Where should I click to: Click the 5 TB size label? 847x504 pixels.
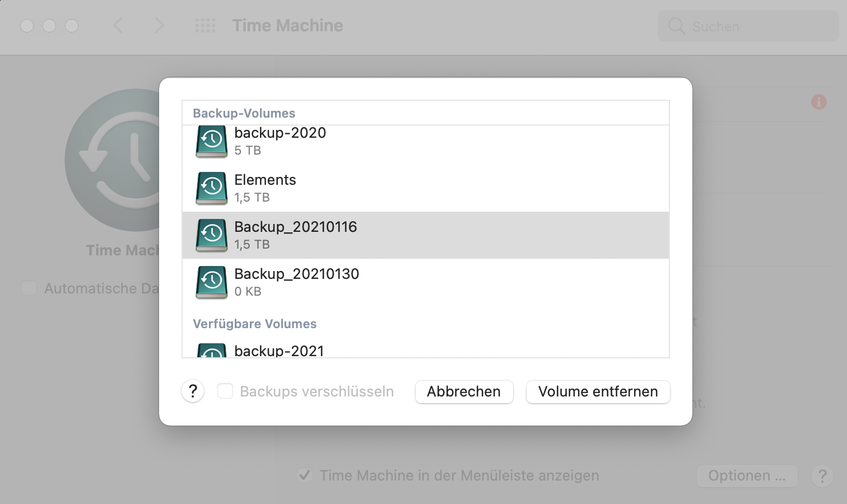248,150
